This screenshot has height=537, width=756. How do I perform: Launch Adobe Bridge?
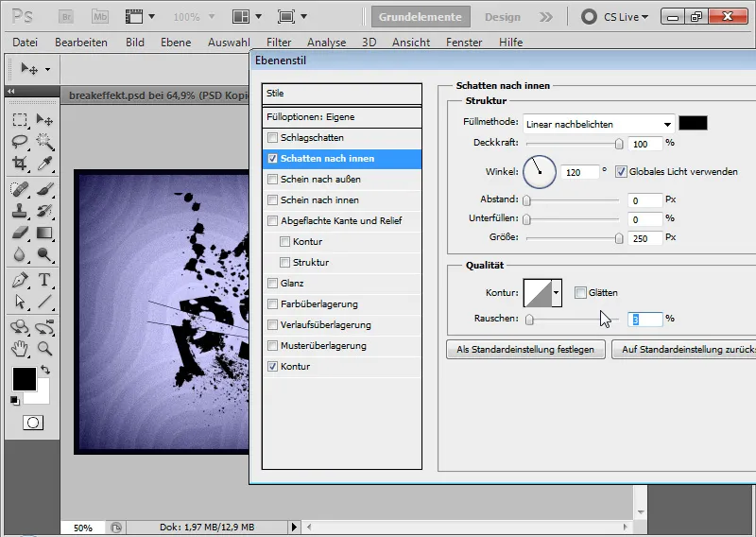pos(66,17)
